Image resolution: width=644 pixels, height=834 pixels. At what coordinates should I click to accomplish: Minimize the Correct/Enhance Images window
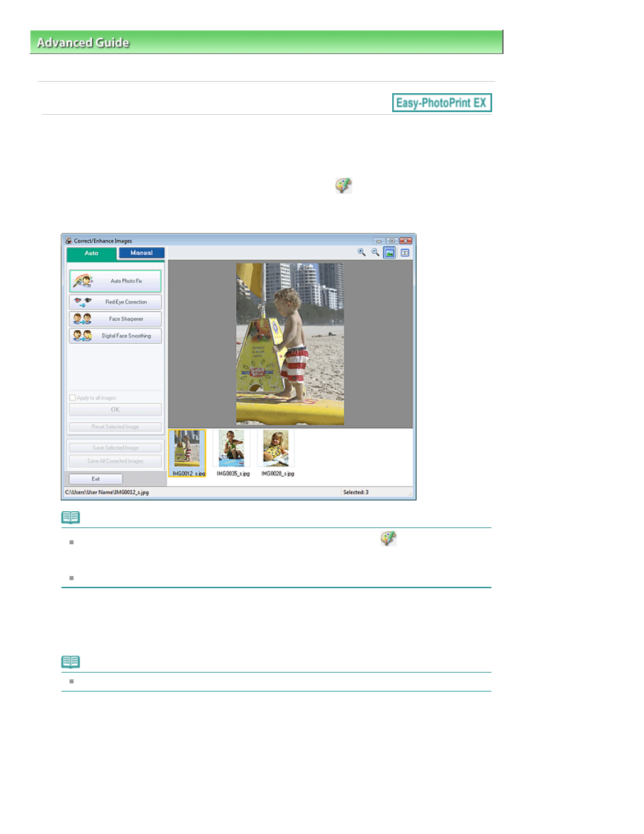[x=379, y=240]
